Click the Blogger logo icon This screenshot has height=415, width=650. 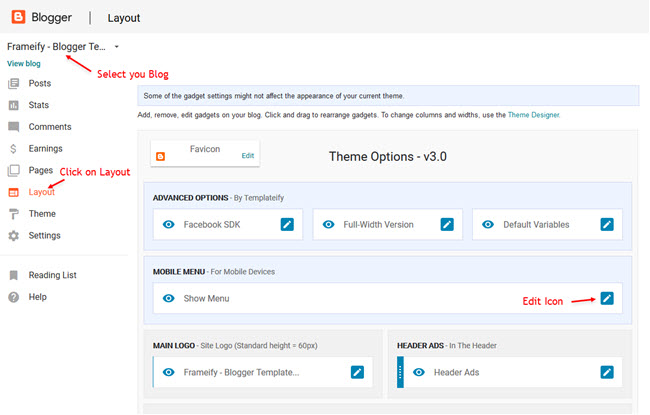click(18, 17)
